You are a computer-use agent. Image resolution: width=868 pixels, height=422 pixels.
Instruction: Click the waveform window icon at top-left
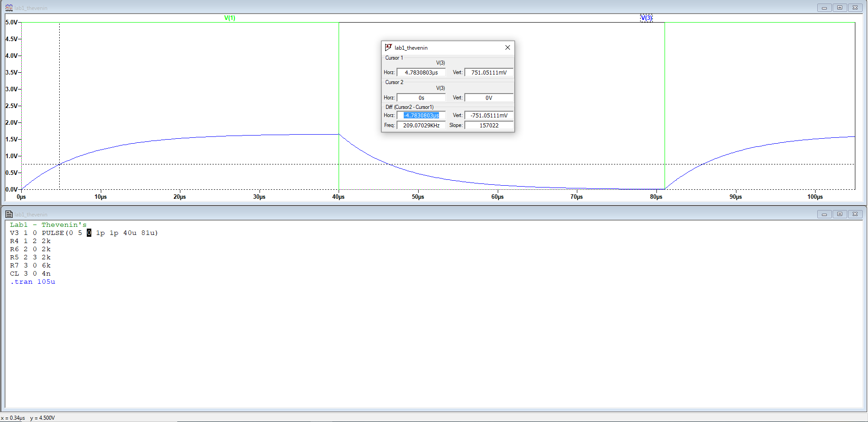coord(9,8)
